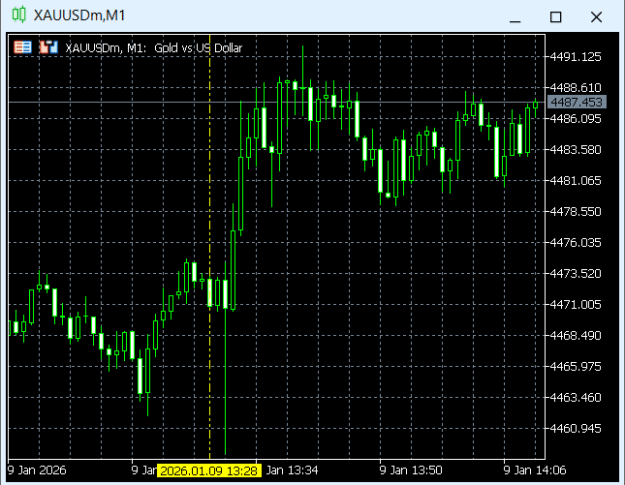Click price scale value 4483.580
Viewport: 625px width, 485px height.
(576, 150)
